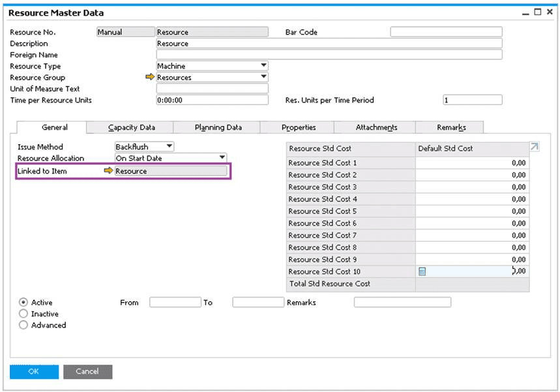Open the Issue Method dropdown
The image size is (560, 392).
click(x=169, y=147)
